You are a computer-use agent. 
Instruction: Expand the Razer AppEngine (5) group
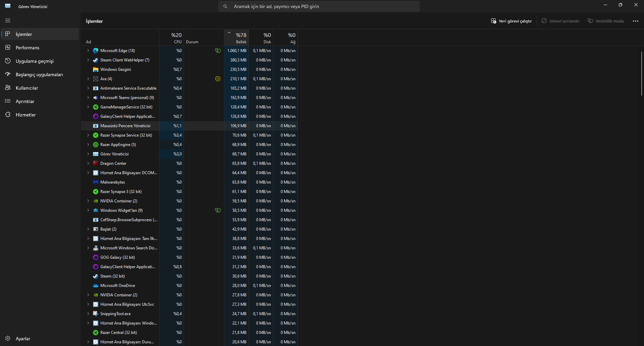88,145
